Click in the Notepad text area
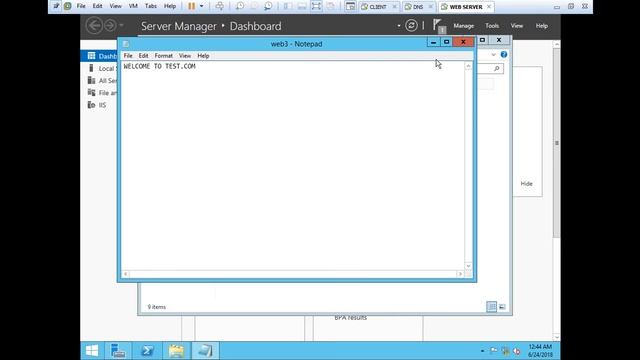Image resolution: width=640 pixels, height=360 pixels. (x=293, y=165)
